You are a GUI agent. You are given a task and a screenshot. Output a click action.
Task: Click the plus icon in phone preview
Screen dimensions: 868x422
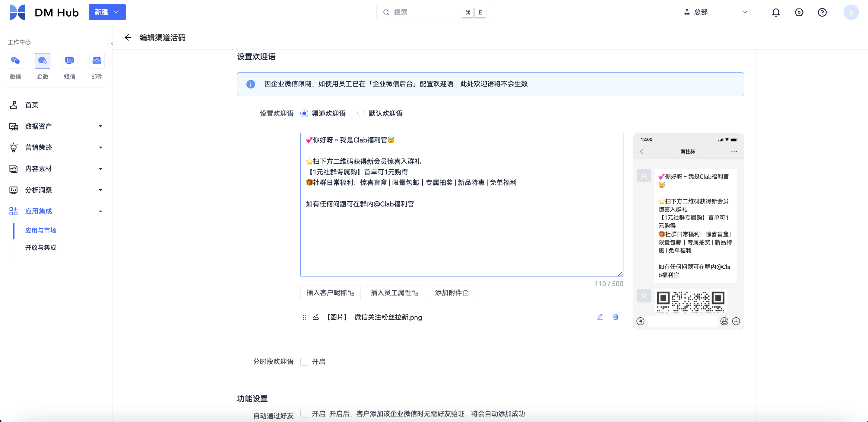736,321
